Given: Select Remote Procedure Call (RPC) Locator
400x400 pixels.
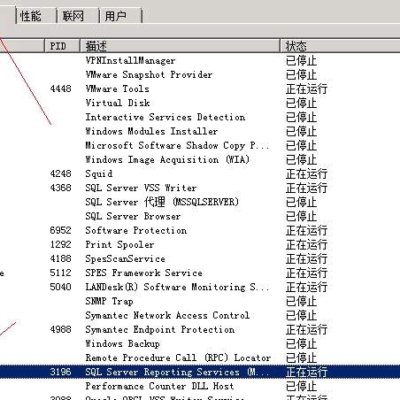Looking at the screenshot, I should 200,358.
